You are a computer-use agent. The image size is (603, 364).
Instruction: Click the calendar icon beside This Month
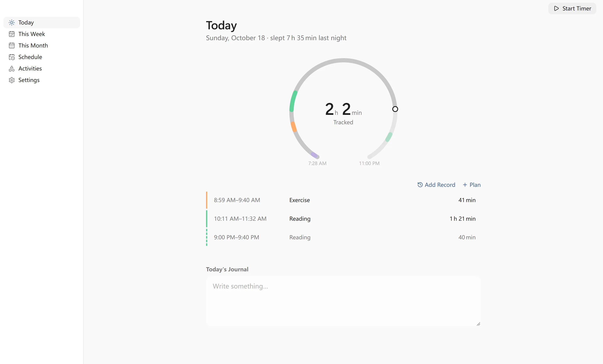[x=12, y=45]
